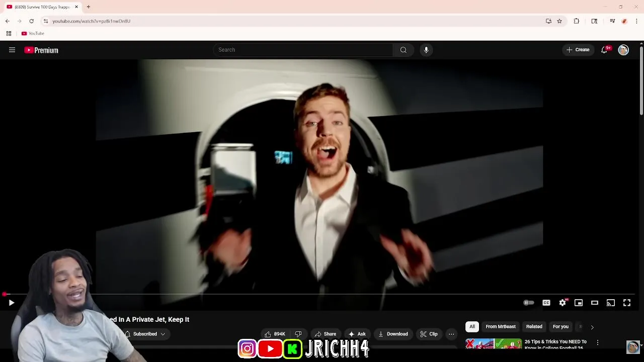Create a Clip of the video
The width and height of the screenshot is (644, 362).
(429, 334)
